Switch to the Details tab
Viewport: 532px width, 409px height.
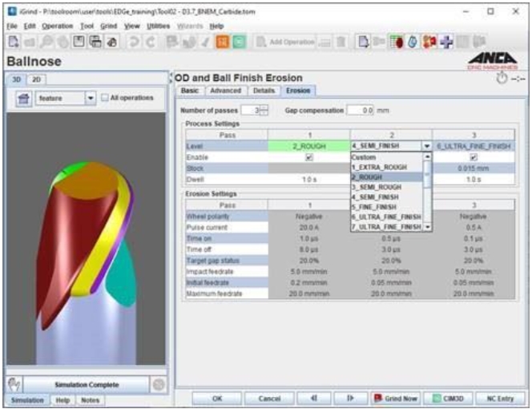[x=264, y=91]
